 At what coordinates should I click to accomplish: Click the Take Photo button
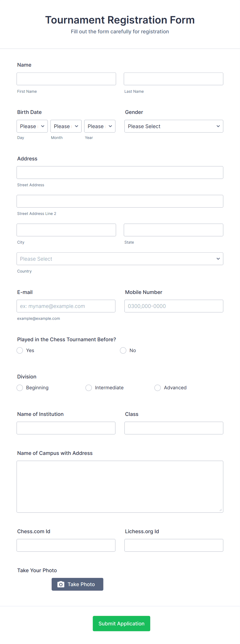77,584
